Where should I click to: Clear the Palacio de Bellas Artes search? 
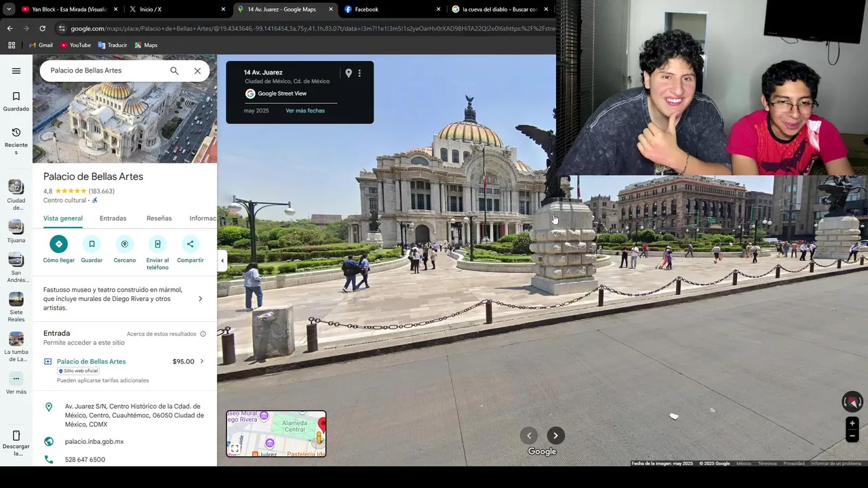pyautogui.click(x=197, y=70)
